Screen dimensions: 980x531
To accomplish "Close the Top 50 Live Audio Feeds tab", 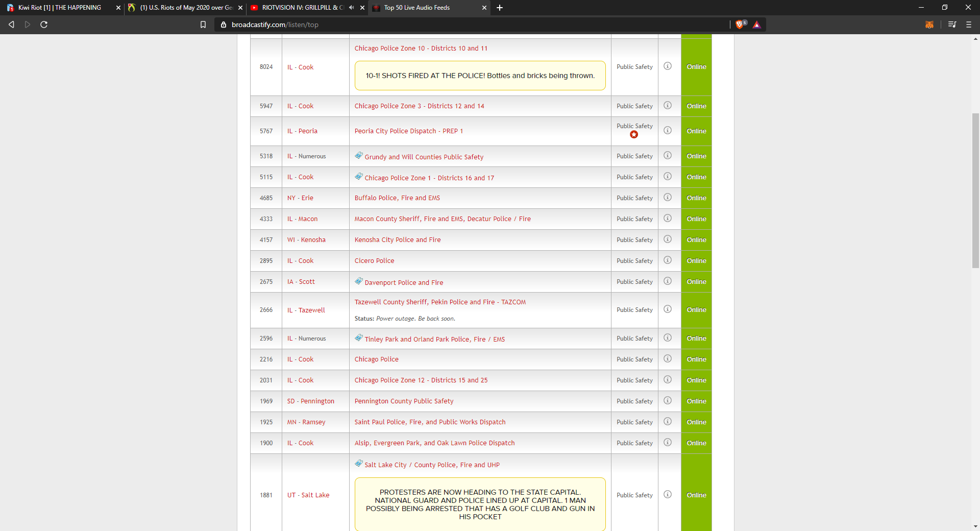I will click(x=484, y=8).
